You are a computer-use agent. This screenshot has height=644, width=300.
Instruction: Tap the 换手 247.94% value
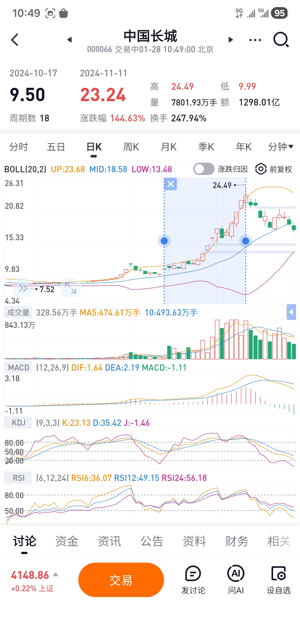pyautogui.click(x=189, y=118)
